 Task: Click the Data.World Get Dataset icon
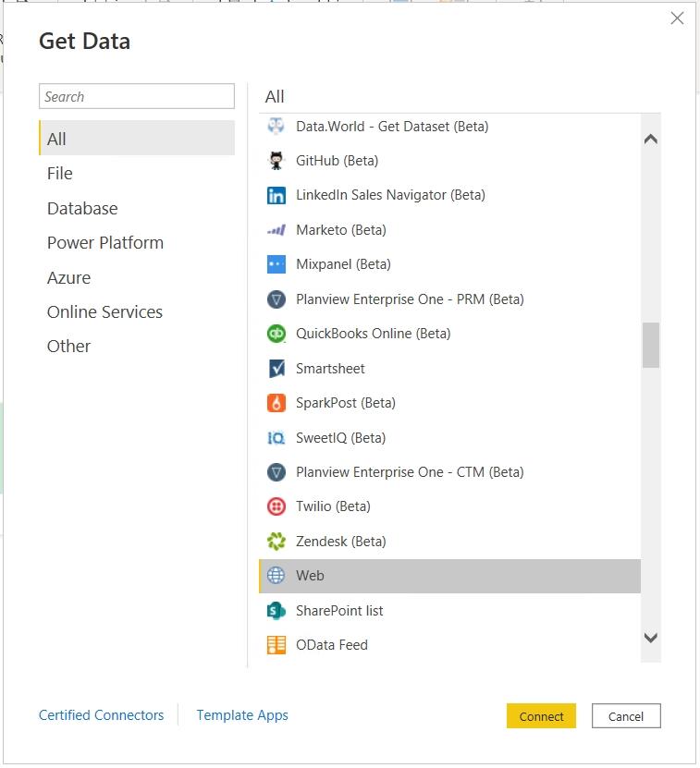(276, 127)
